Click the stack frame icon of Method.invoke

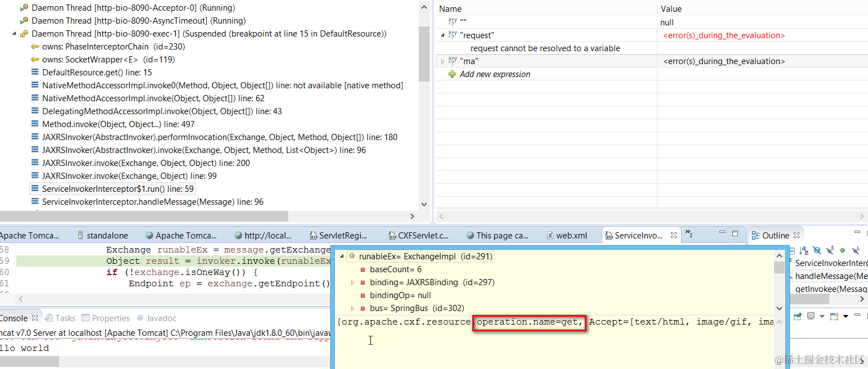pyautogui.click(x=35, y=124)
